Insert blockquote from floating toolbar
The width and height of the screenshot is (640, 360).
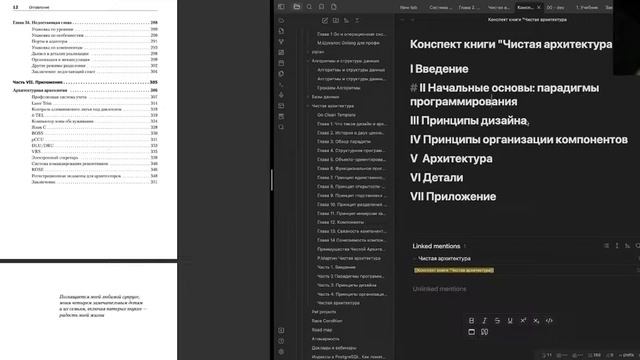coord(484,332)
